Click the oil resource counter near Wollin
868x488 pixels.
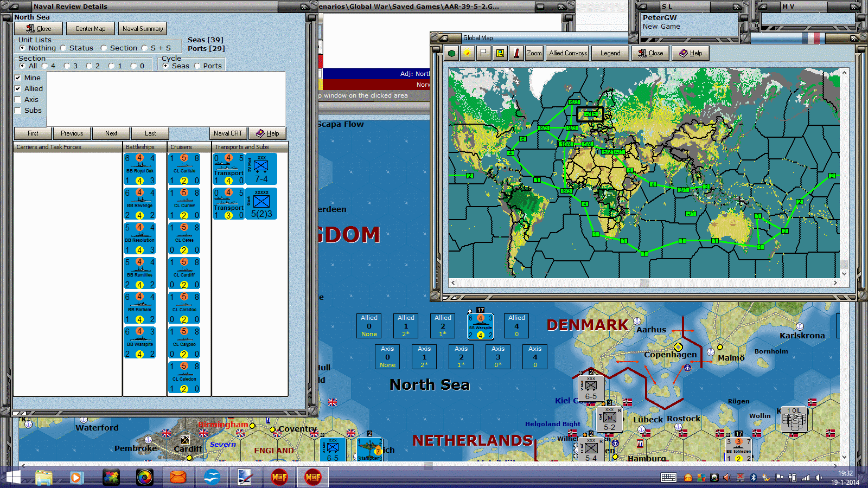(794, 419)
